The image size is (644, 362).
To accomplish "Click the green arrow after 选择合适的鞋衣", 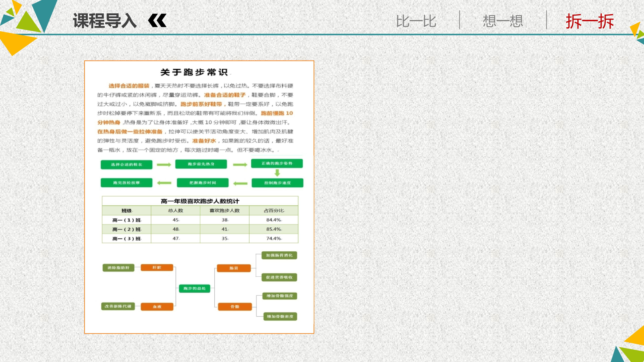I will point(164,165).
